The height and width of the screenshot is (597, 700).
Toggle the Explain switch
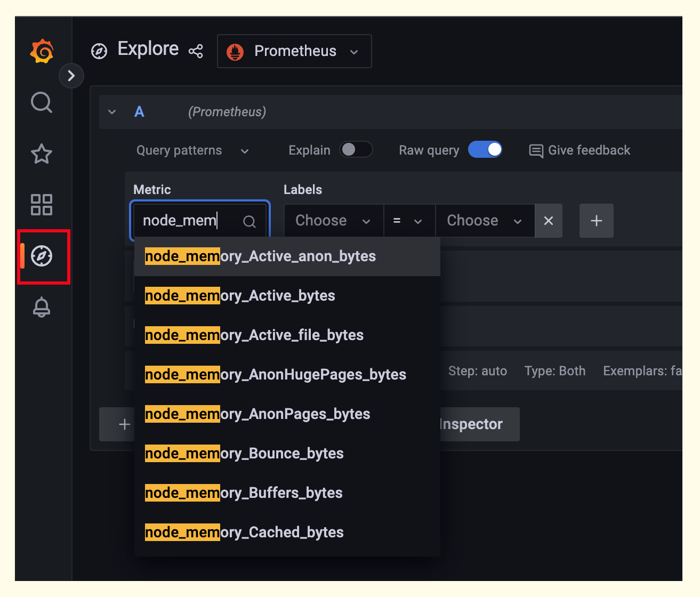pos(356,150)
